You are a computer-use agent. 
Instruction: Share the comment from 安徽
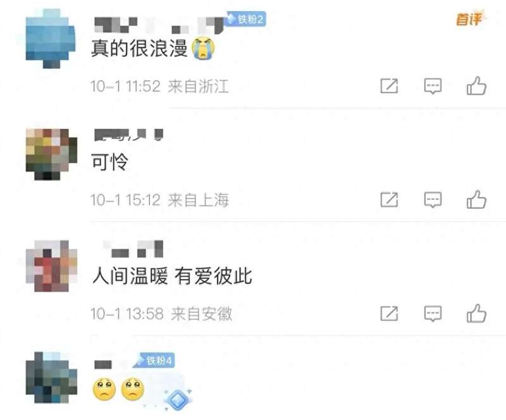(389, 313)
